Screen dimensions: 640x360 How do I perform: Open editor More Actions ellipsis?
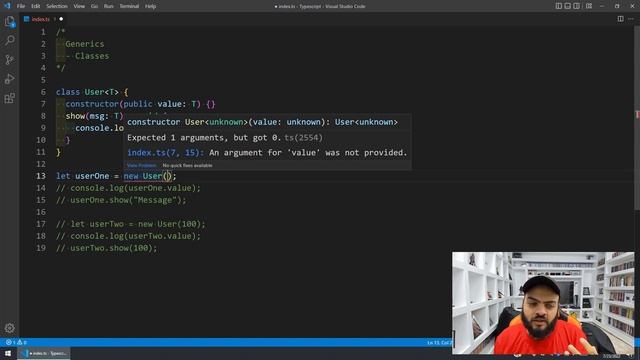coord(631,19)
